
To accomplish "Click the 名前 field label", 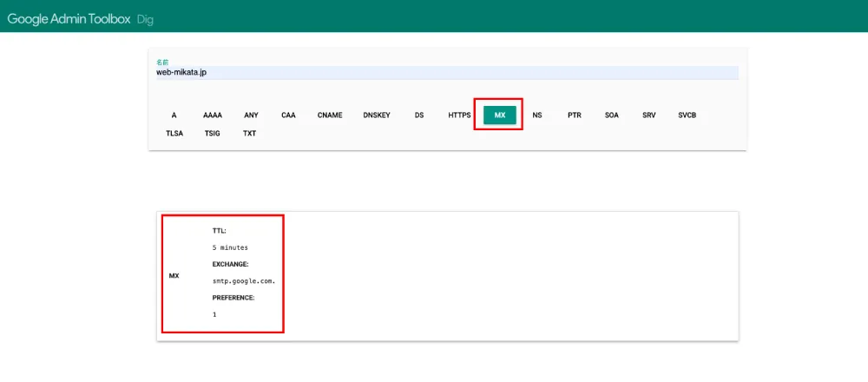I will (x=162, y=62).
